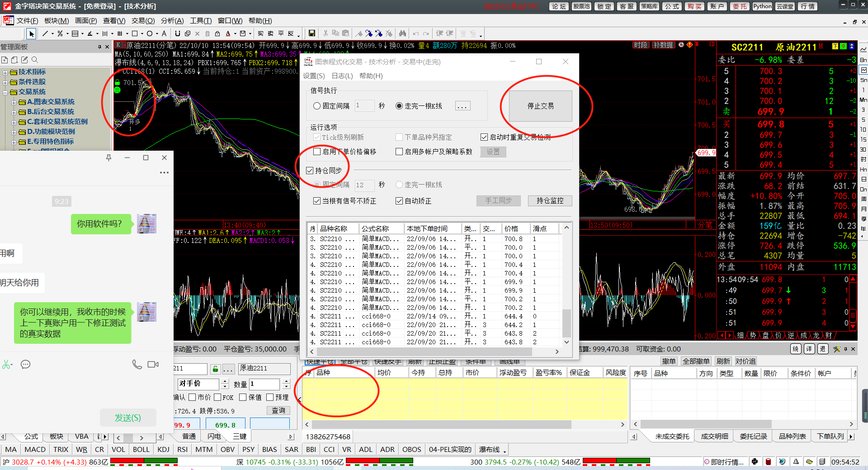Expand the C.套利交易系统范例 folder

point(14,123)
